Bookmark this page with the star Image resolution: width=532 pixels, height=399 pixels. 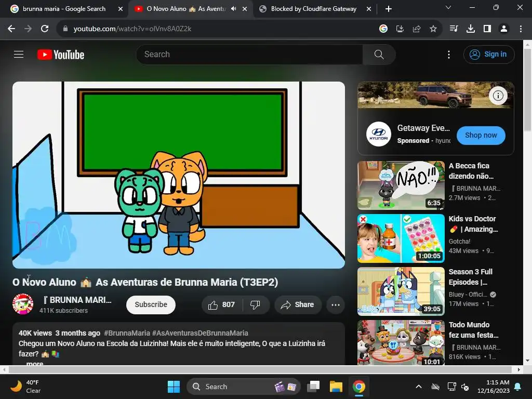(x=433, y=29)
